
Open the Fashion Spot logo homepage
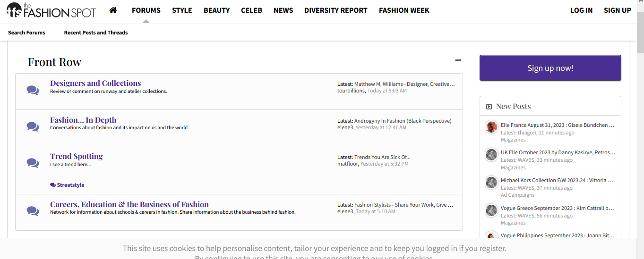pos(52,10)
